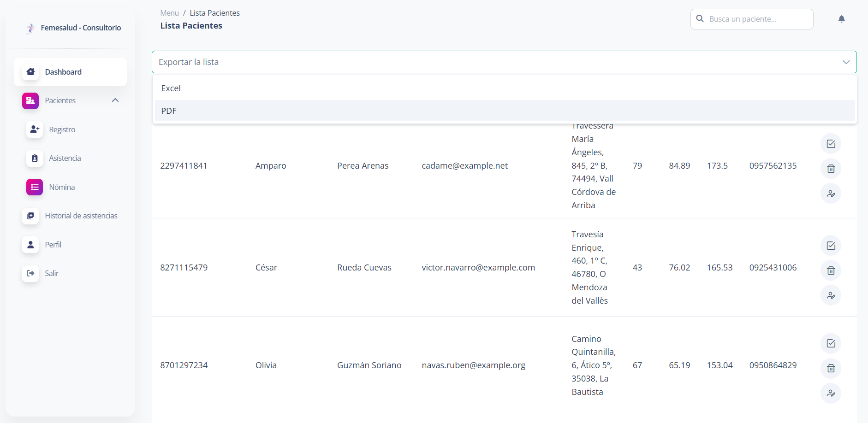Screen dimensions: 868x423
Task: Click the Nómina list icon in sidebar
Action: 35,187
